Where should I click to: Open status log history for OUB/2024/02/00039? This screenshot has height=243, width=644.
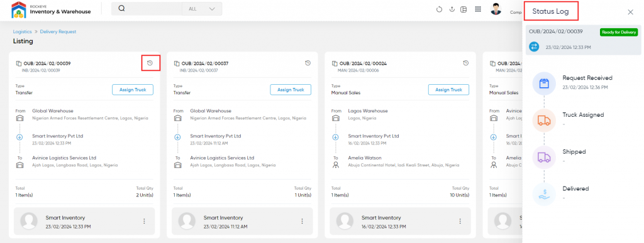150,63
